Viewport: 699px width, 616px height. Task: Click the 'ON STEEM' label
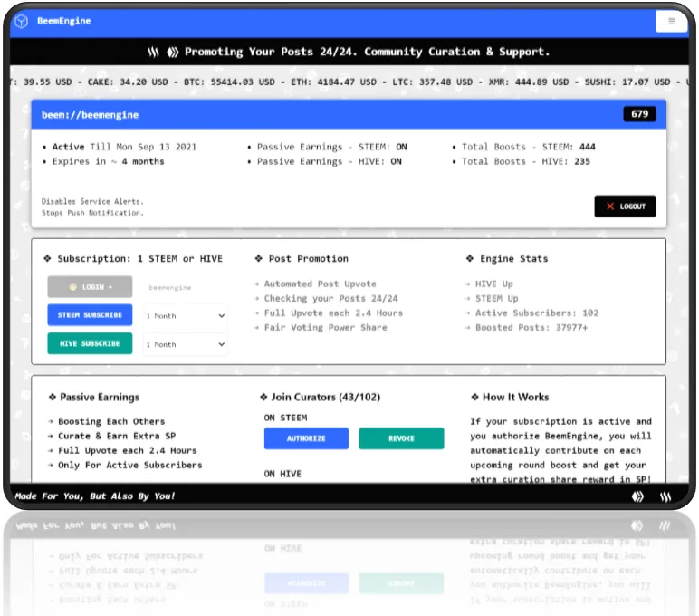(285, 418)
